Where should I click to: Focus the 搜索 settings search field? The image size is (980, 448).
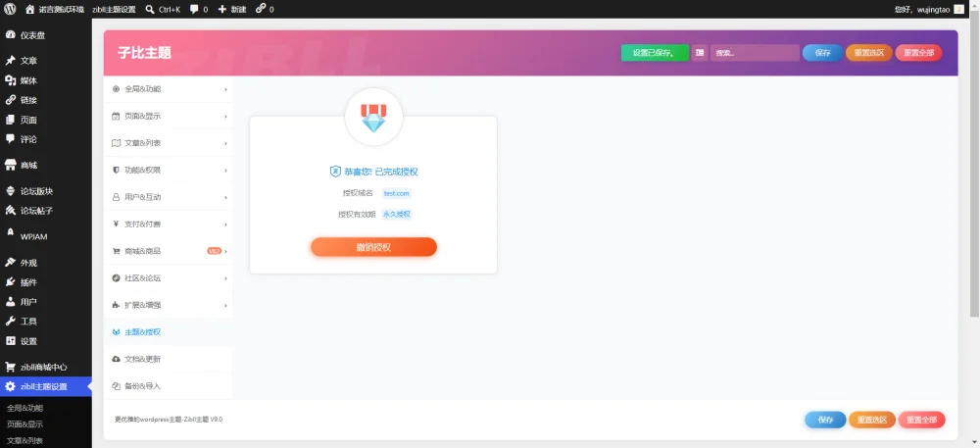[x=755, y=53]
